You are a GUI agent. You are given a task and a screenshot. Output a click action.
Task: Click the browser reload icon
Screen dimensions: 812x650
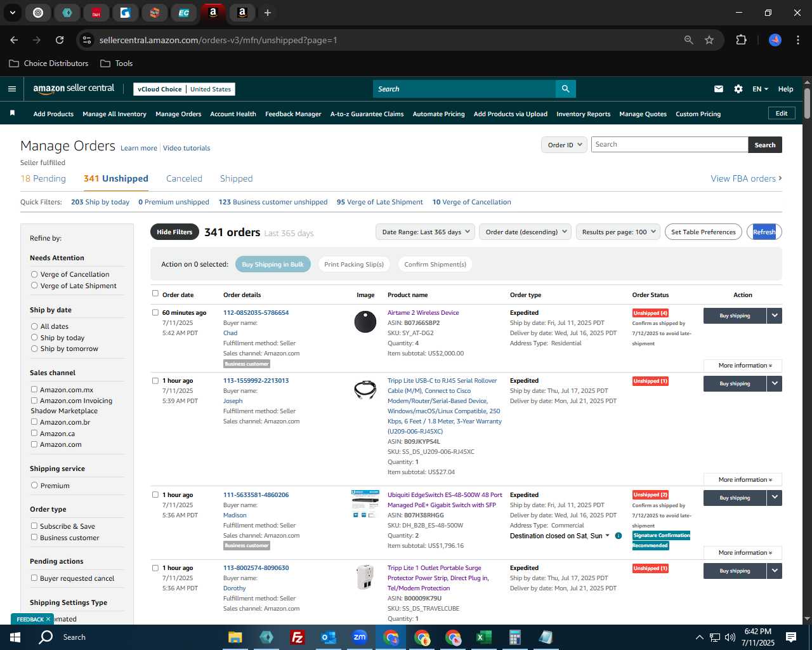click(60, 40)
